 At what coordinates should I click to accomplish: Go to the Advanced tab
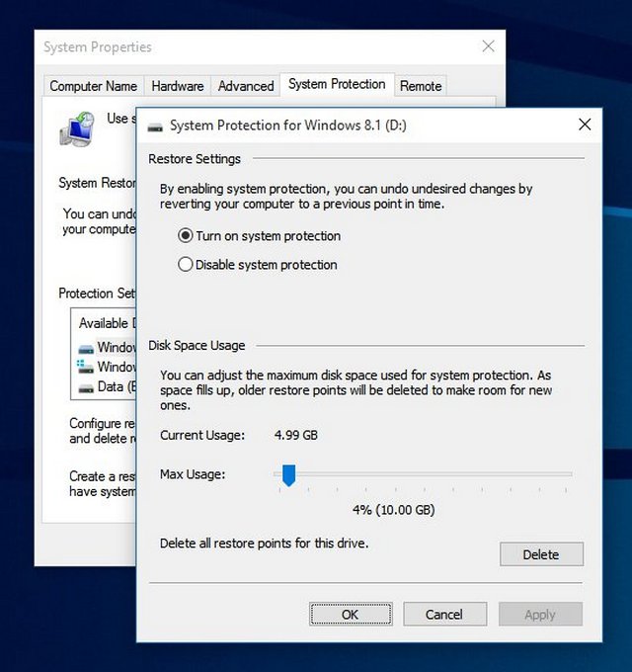point(246,86)
